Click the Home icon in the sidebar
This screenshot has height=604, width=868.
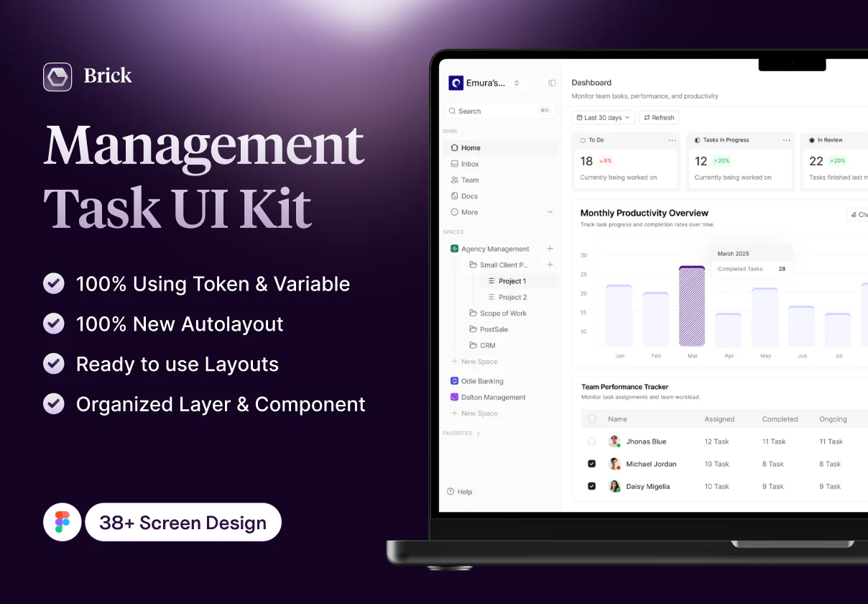coord(456,147)
